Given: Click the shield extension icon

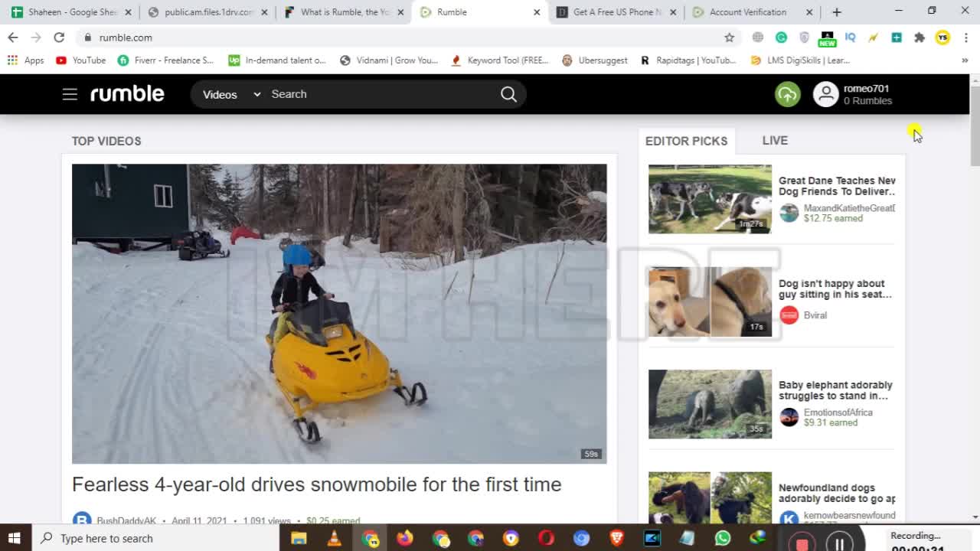Looking at the screenshot, I should (804, 37).
